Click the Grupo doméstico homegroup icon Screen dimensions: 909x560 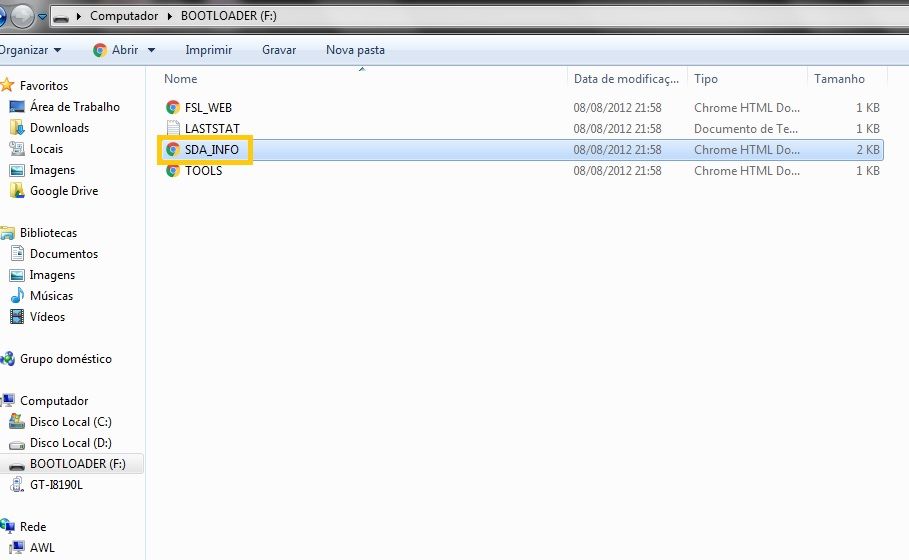(7, 359)
